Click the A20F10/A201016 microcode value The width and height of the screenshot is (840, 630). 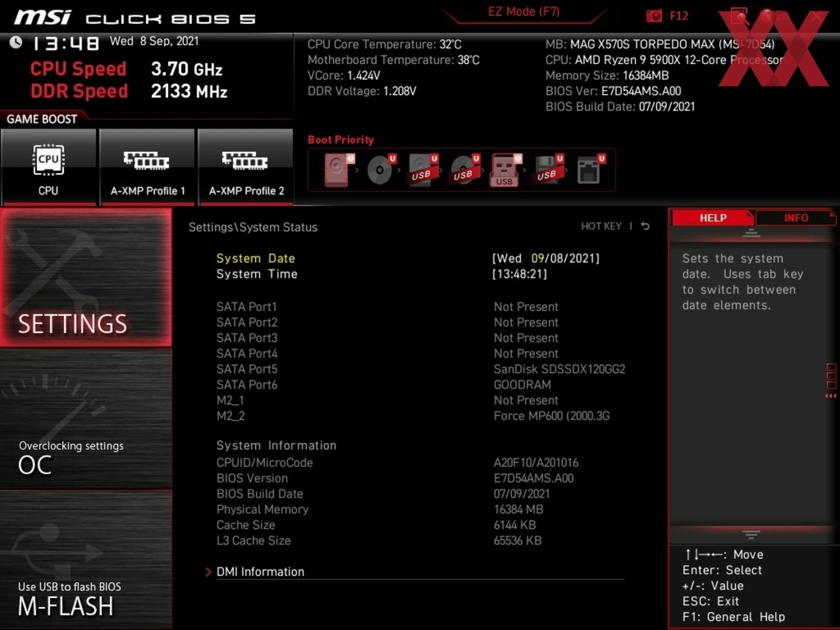[x=536, y=463]
